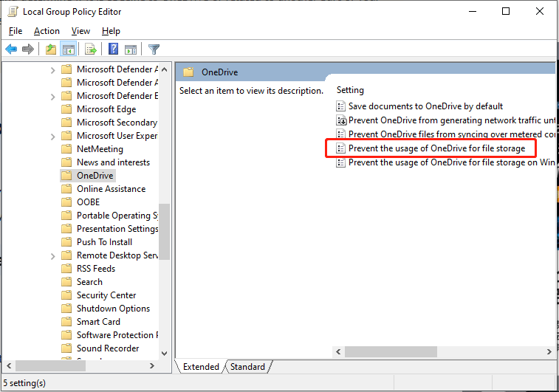Click the RSS Feeds folder icon
Screen dimensions: 559x392
point(66,268)
